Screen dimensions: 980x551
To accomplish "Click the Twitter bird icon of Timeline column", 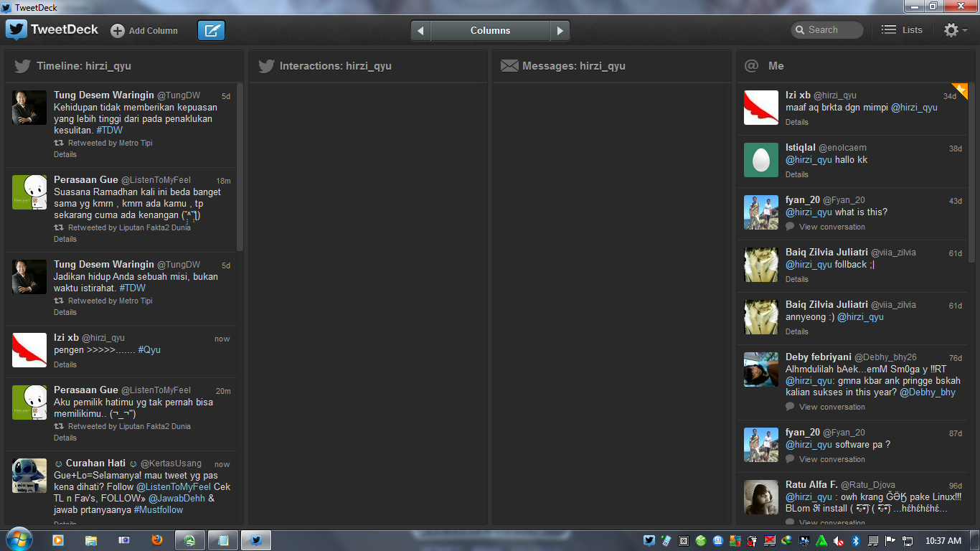I will pos(23,66).
